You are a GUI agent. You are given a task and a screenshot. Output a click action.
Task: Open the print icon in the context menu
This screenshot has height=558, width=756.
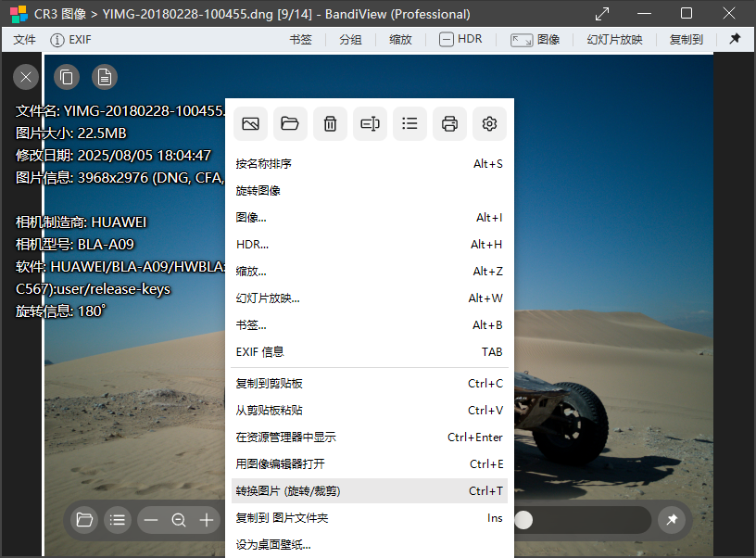coord(449,123)
